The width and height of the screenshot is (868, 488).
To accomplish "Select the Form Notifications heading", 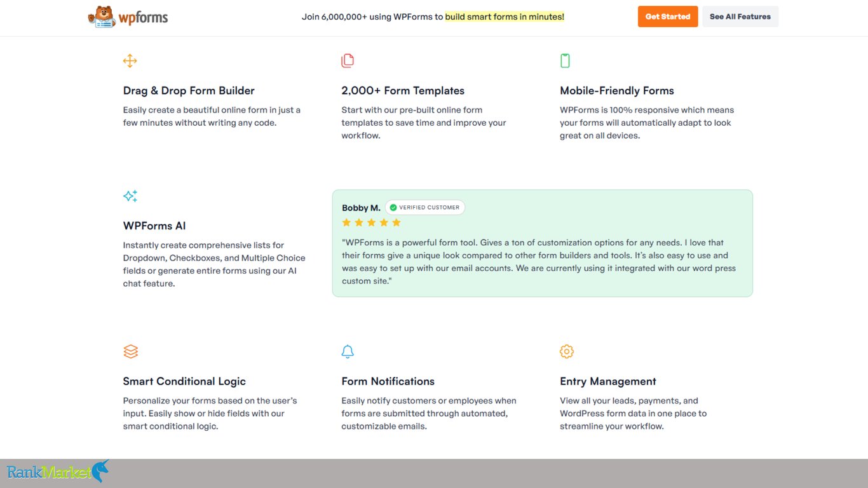I will pos(388,381).
